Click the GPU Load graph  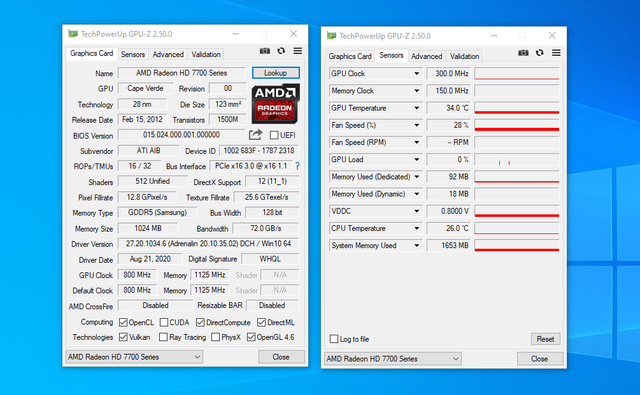(x=517, y=160)
